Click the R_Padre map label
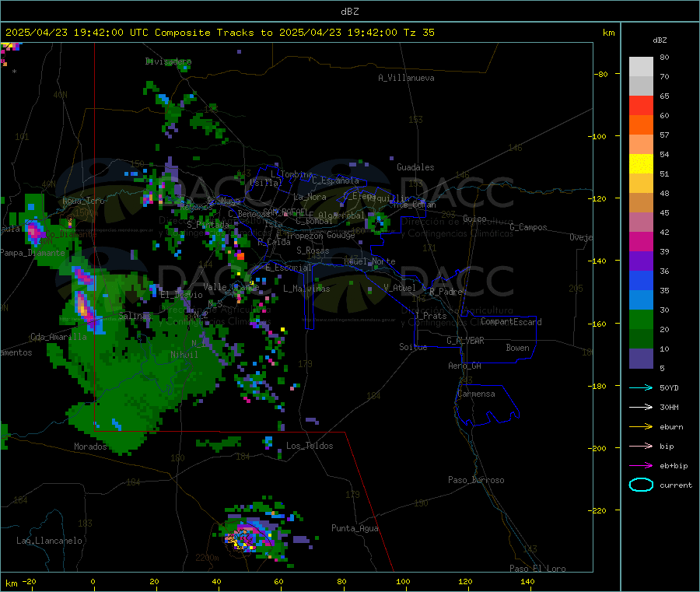The height and width of the screenshot is (592, 700). [x=446, y=292]
